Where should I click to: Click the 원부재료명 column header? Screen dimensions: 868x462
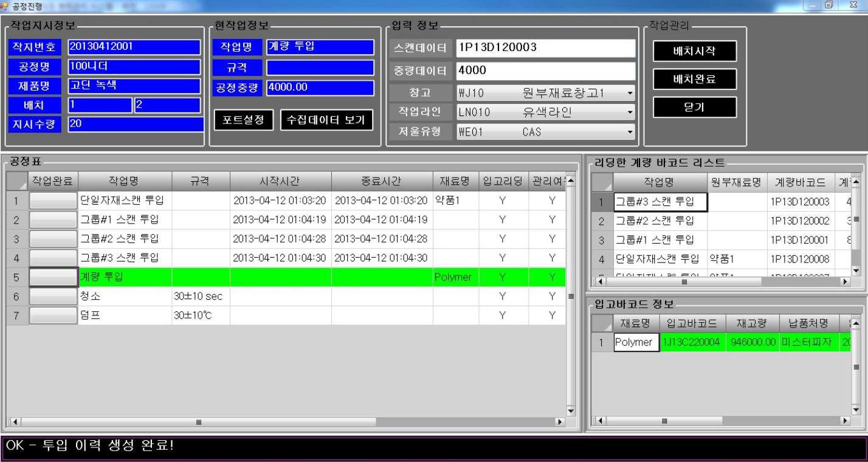click(737, 182)
